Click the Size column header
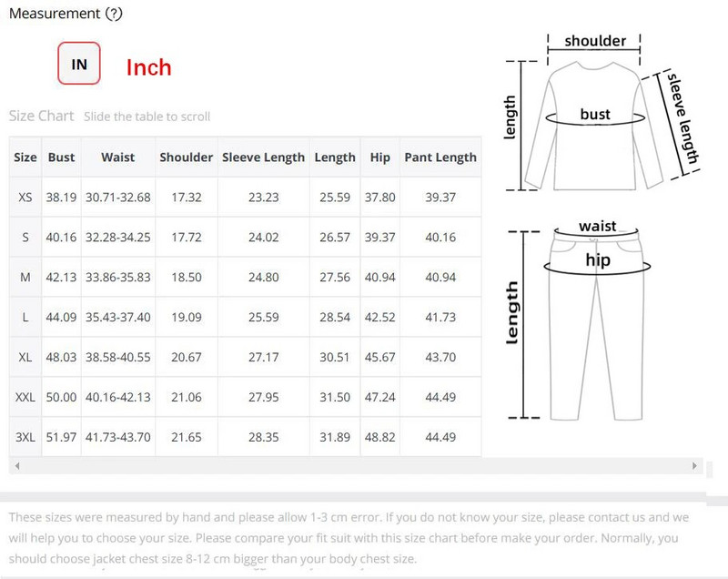This screenshot has height=579, width=728. pos(25,157)
